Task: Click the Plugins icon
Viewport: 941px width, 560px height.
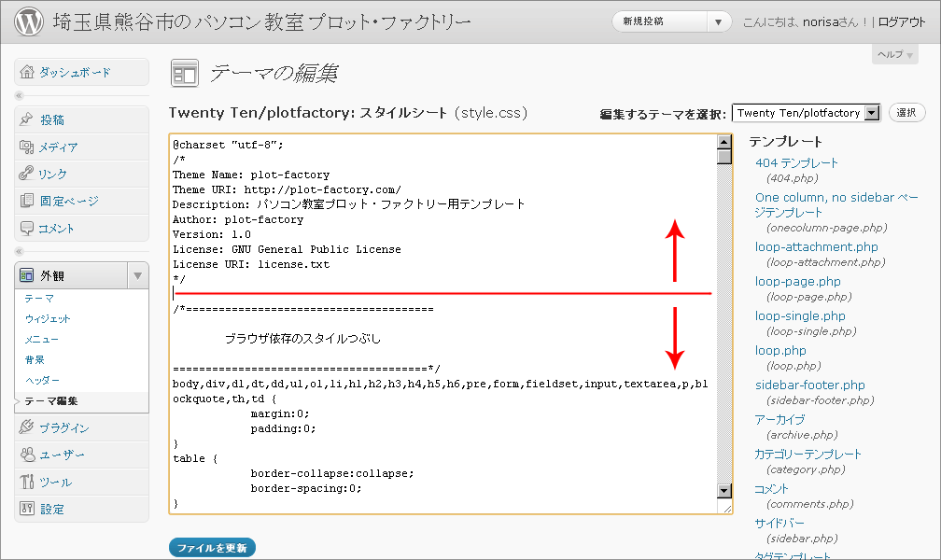Action: pyautogui.click(x=26, y=427)
